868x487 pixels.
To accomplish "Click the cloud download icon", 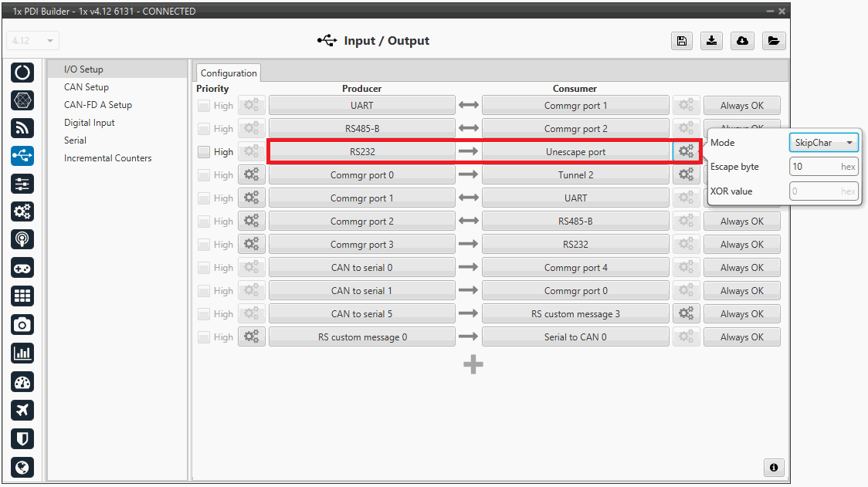I will (742, 41).
